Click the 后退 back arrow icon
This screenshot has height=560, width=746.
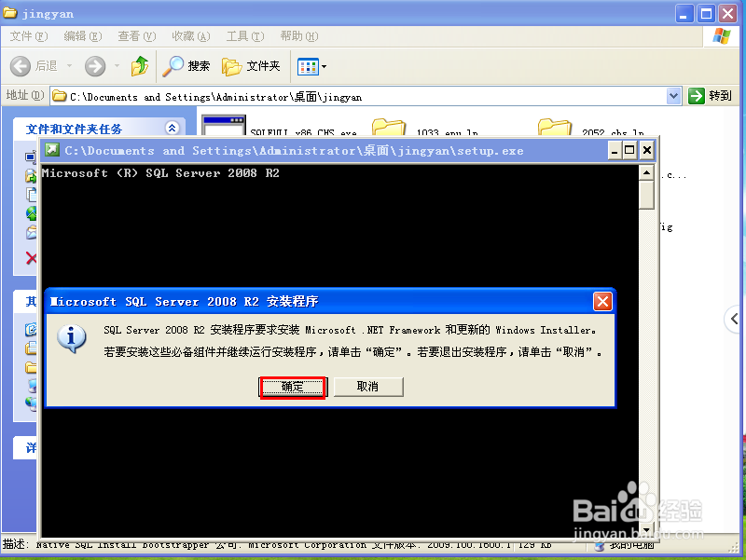[x=21, y=66]
